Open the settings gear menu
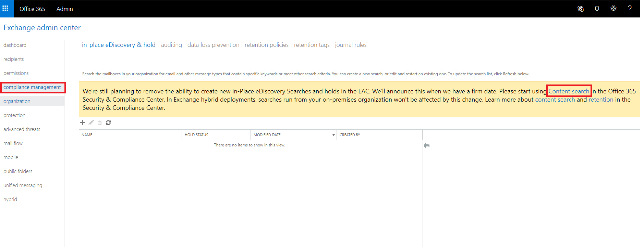644x247 pixels. (613, 9)
